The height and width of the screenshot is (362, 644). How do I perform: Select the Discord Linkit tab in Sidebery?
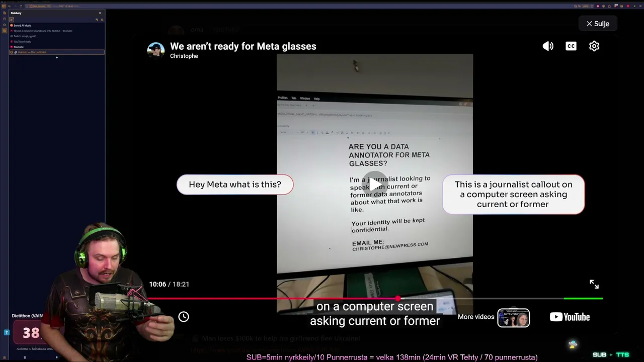tap(57, 52)
